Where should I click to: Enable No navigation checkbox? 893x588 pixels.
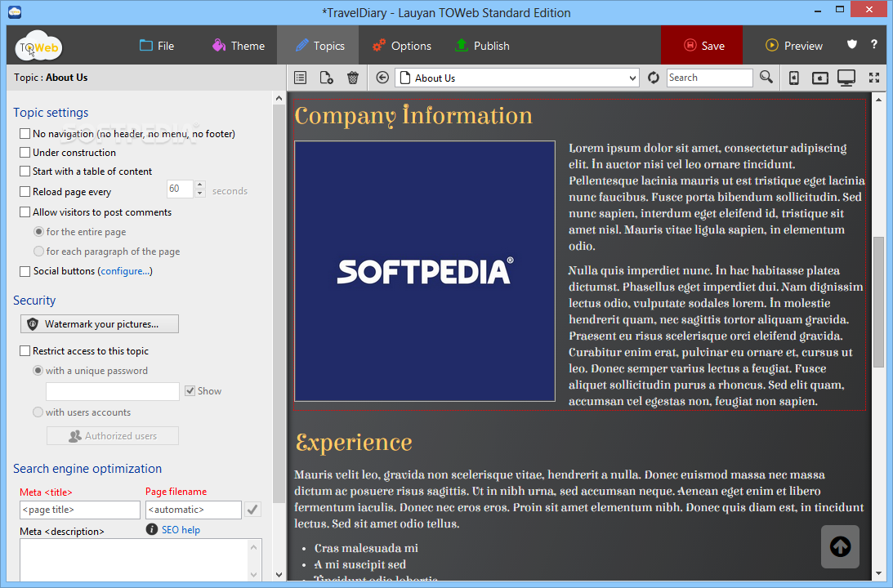25,134
